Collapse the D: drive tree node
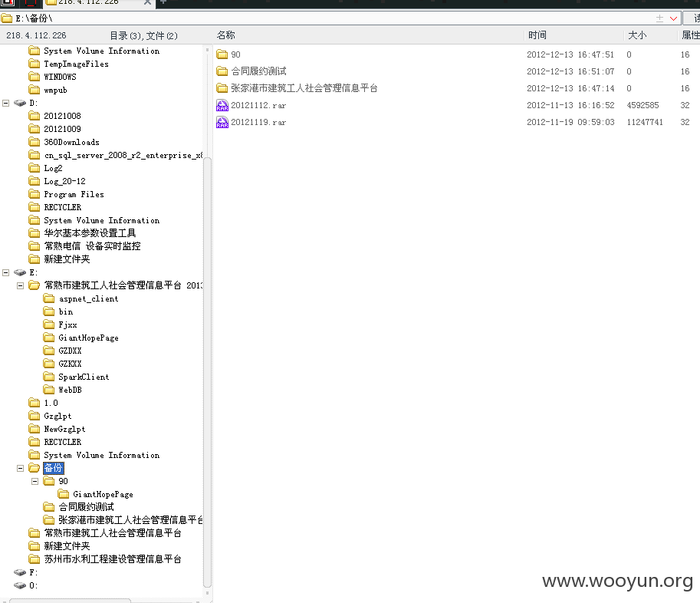 (x=6, y=103)
